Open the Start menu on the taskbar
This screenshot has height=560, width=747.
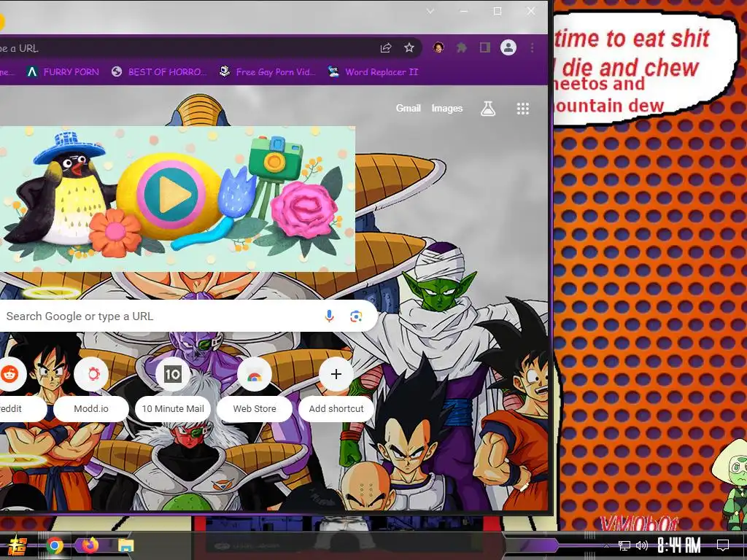click(x=16, y=545)
